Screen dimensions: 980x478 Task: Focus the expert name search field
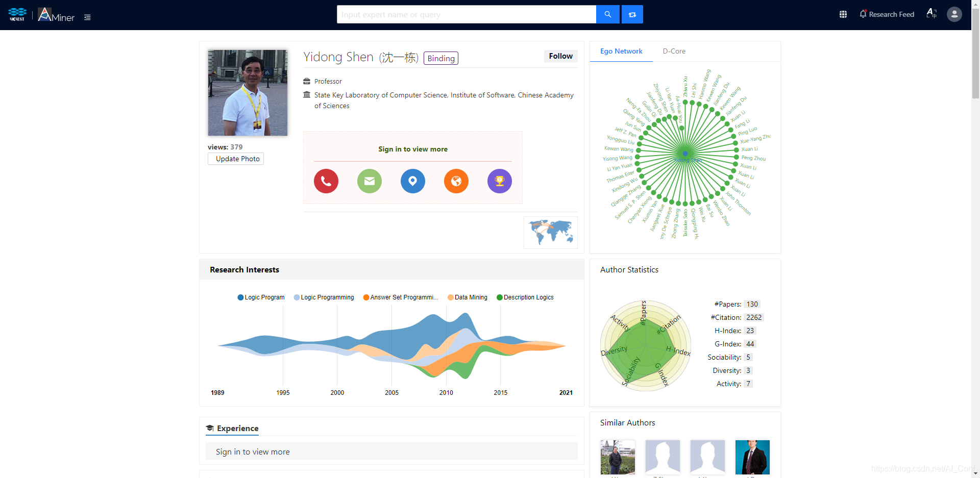click(467, 14)
